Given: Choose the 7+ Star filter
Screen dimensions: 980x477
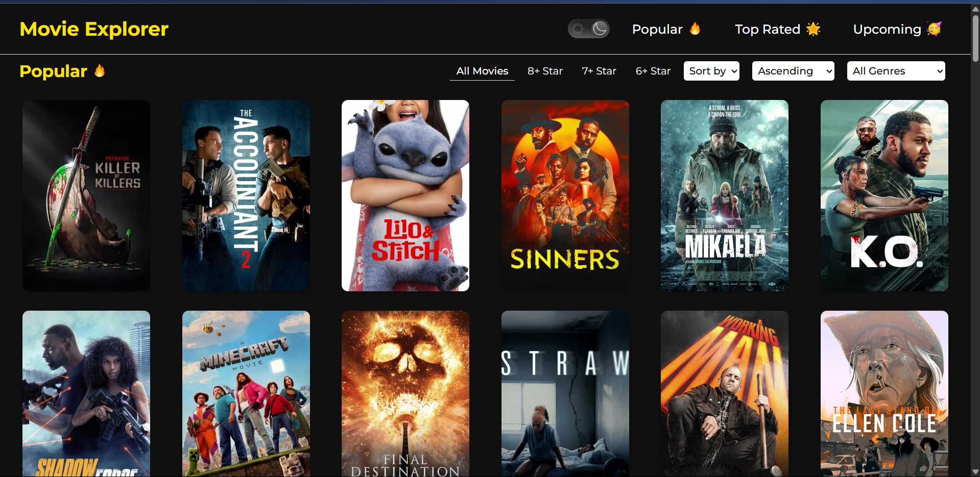Looking at the screenshot, I should [599, 71].
